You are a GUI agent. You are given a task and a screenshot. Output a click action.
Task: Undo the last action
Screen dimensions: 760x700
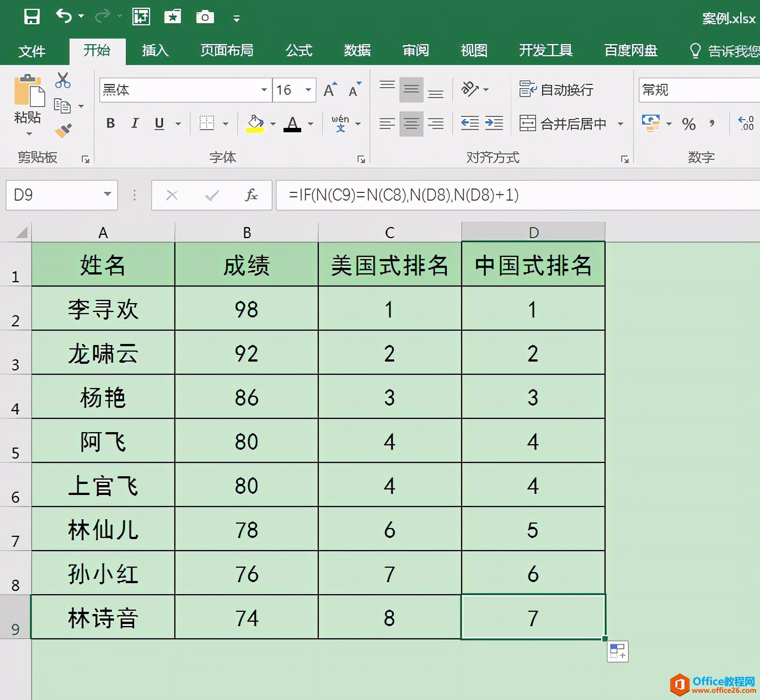[64, 17]
